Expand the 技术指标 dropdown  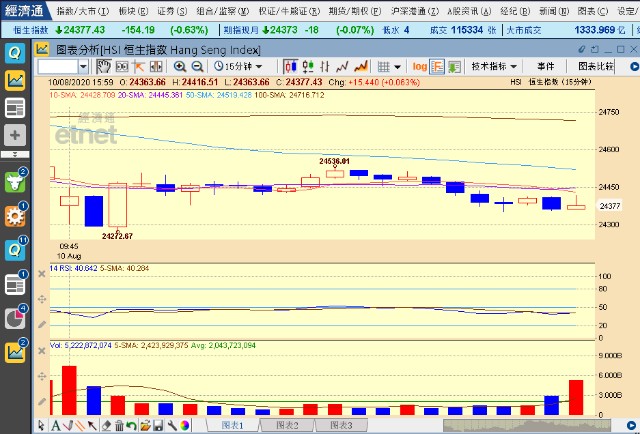point(492,66)
